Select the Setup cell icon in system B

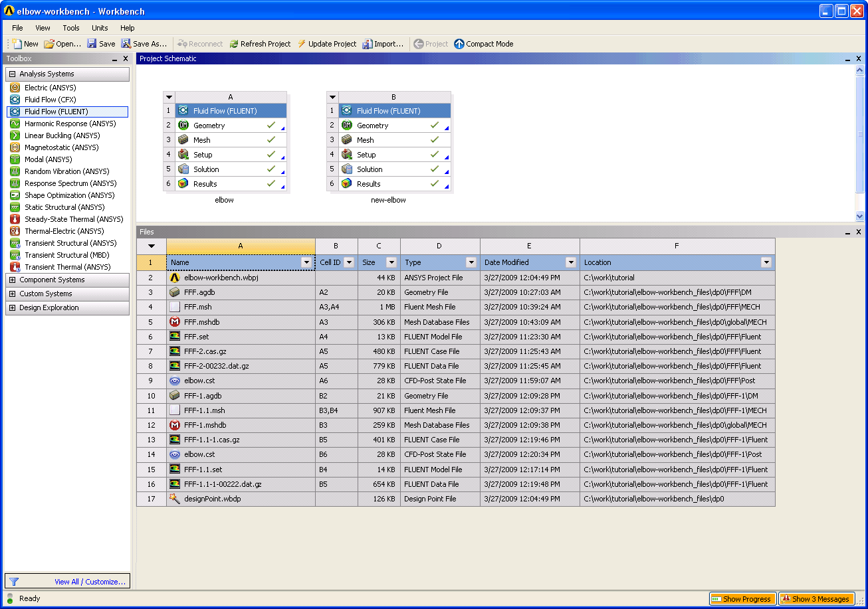coord(347,155)
